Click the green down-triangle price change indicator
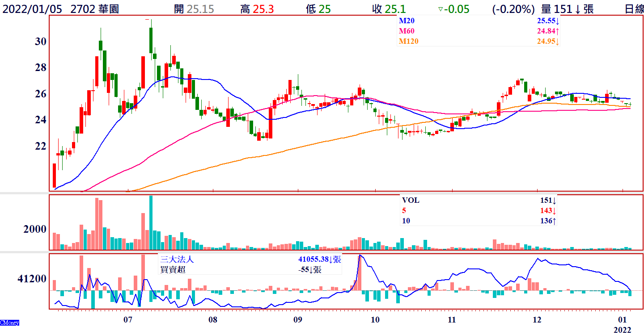This screenshot has width=644, height=335. click(x=440, y=9)
